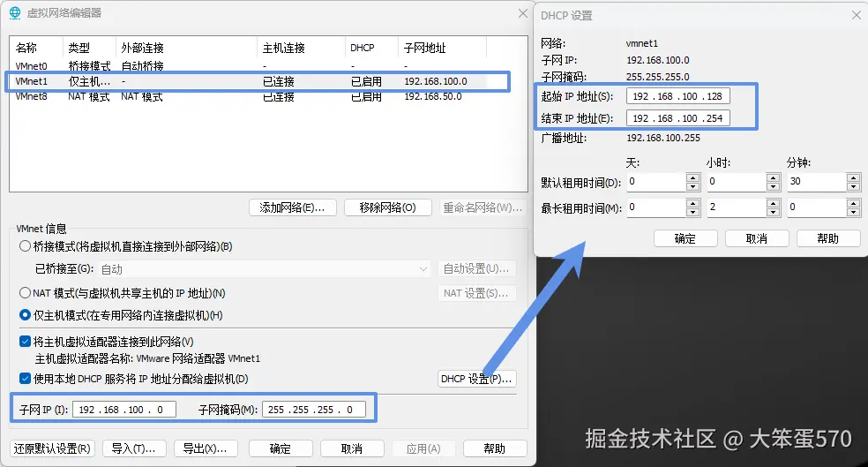This screenshot has width=868, height=467.
Task: Decrease 默认租用时间 minutes value
Action: coord(853,186)
